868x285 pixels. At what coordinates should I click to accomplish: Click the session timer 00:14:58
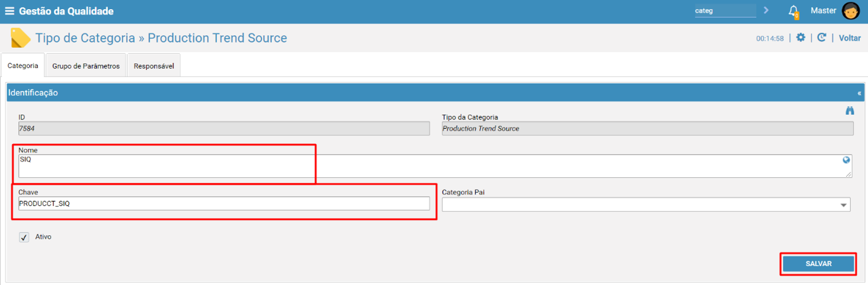coord(770,38)
